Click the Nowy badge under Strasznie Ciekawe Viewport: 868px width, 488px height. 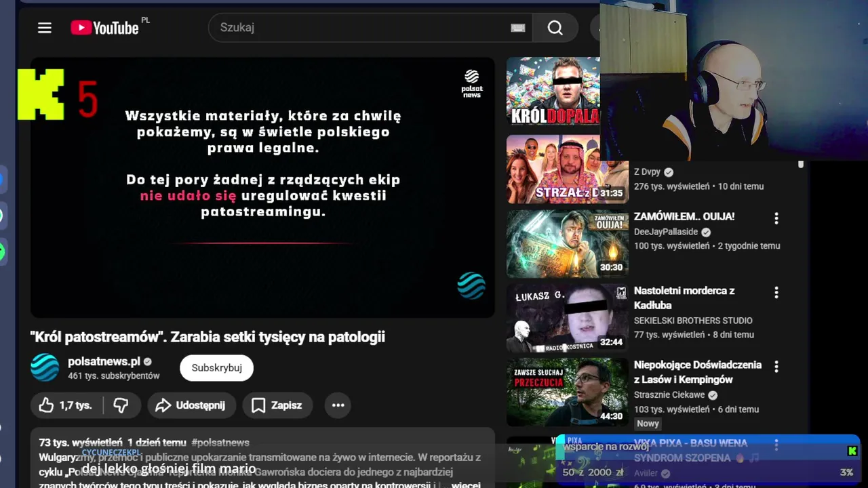click(x=648, y=424)
